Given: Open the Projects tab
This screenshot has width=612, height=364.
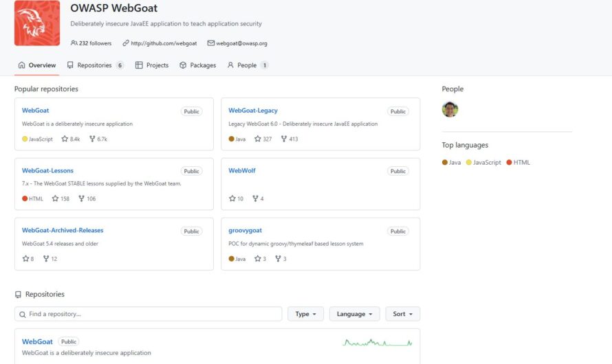Looking at the screenshot, I should tap(152, 65).
